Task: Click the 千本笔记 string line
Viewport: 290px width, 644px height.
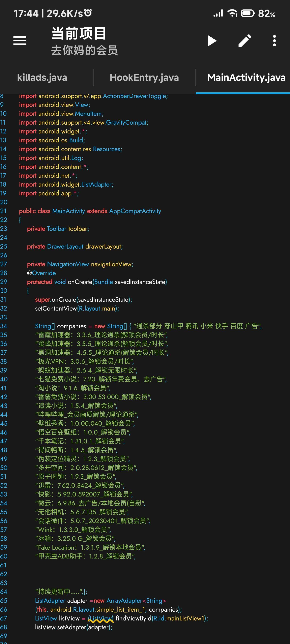Action: pyautogui.click(x=80, y=441)
